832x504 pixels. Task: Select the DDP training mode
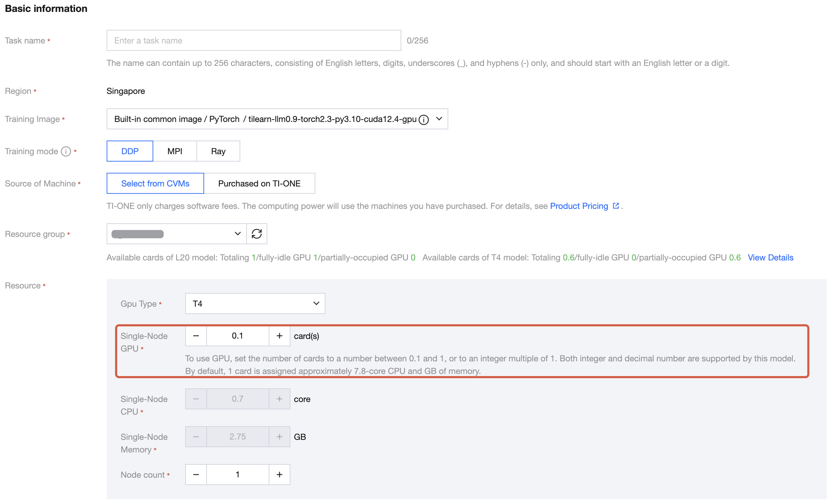pyautogui.click(x=130, y=151)
